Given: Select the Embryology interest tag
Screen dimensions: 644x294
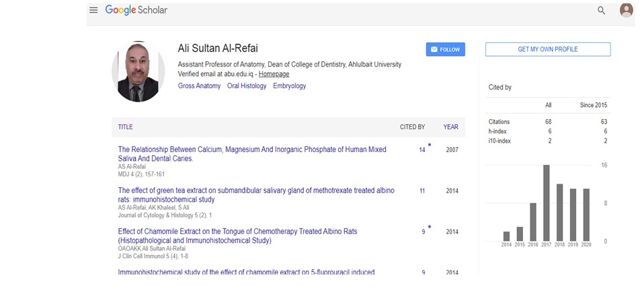Looking at the screenshot, I should [289, 86].
